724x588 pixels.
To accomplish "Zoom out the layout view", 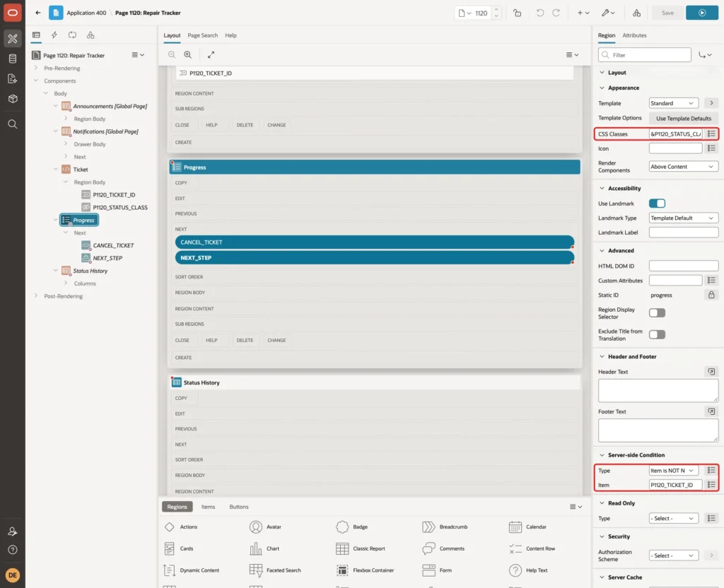I will (171, 54).
